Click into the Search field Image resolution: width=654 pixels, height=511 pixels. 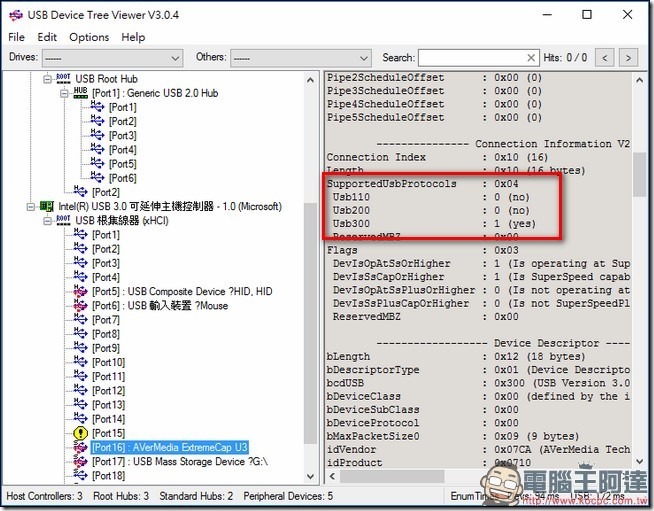pos(471,58)
